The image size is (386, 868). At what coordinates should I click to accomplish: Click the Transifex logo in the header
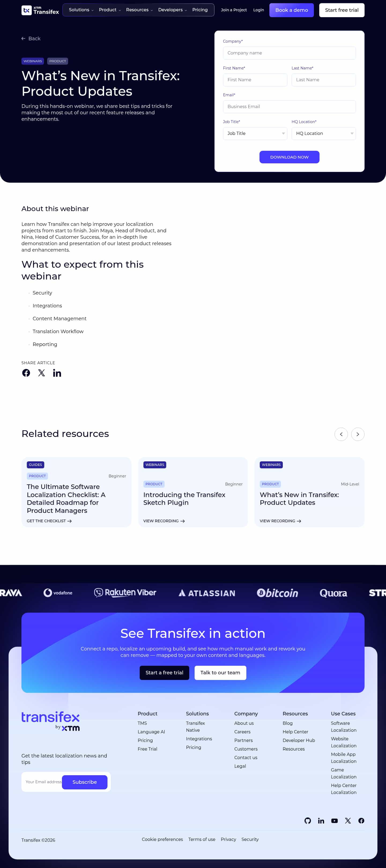coord(40,10)
